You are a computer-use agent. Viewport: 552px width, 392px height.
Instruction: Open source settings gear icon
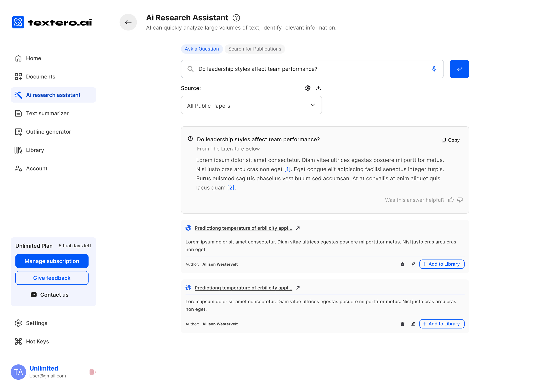(x=308, y=88)
